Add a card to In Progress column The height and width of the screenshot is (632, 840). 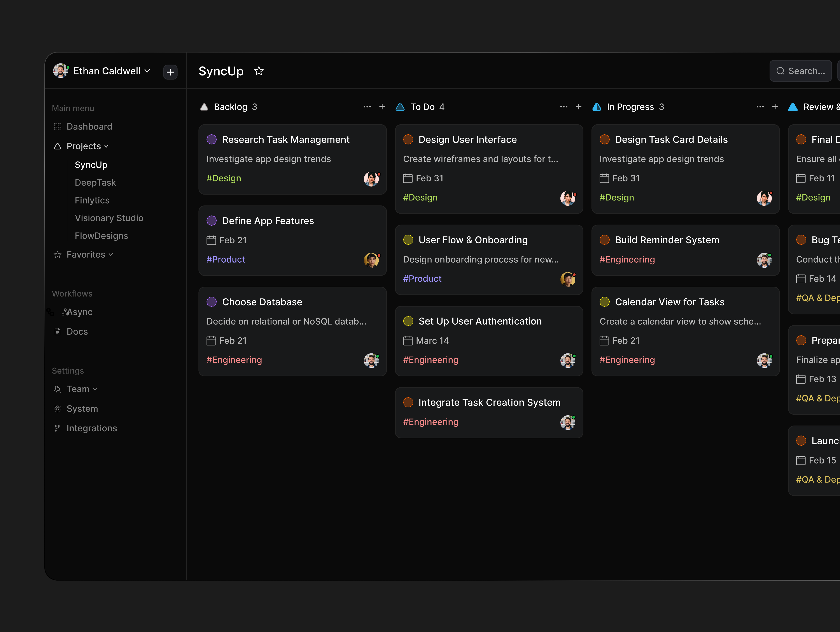775,107
